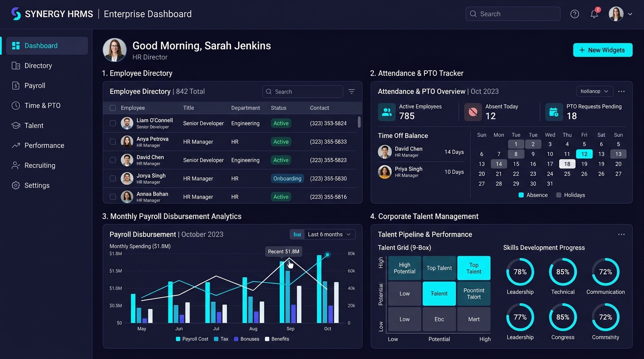Select day 18 on the calendar

567,164
